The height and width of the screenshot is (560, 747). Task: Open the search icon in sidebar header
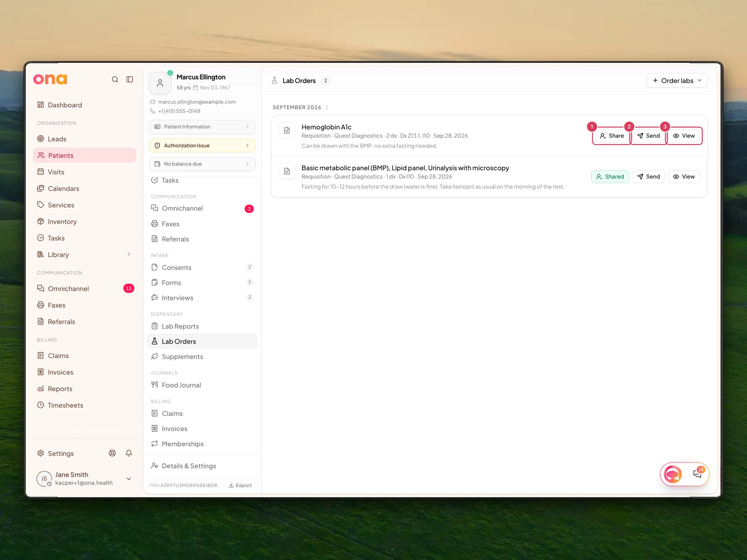pos(115,79)
